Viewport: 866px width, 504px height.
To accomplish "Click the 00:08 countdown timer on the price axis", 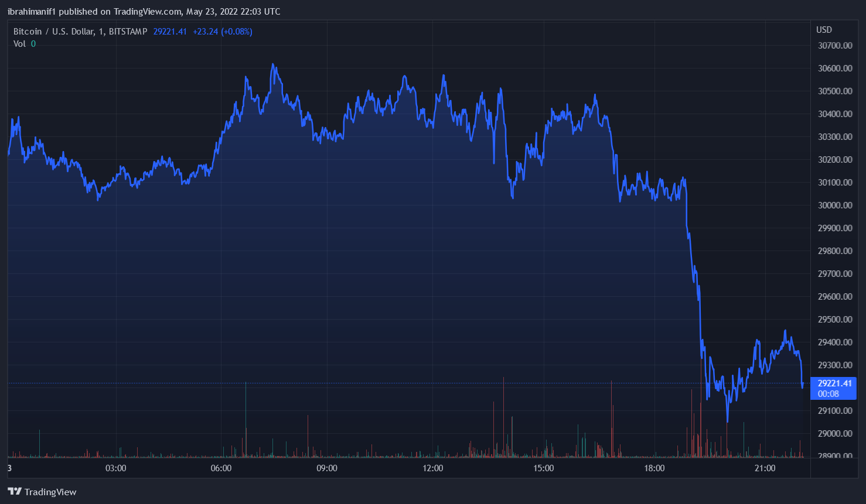I will click(829, 394).
